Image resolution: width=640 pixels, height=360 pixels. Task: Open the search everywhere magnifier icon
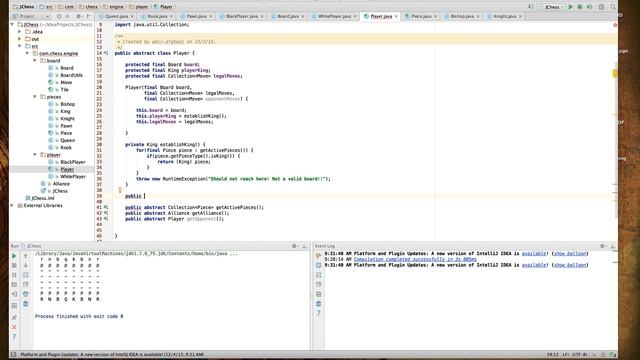(x=613, y=7)
